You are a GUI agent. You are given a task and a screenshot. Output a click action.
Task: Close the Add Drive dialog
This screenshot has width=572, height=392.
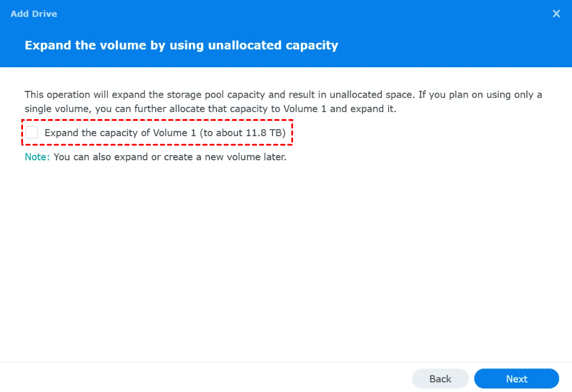[x=556, y=14]
